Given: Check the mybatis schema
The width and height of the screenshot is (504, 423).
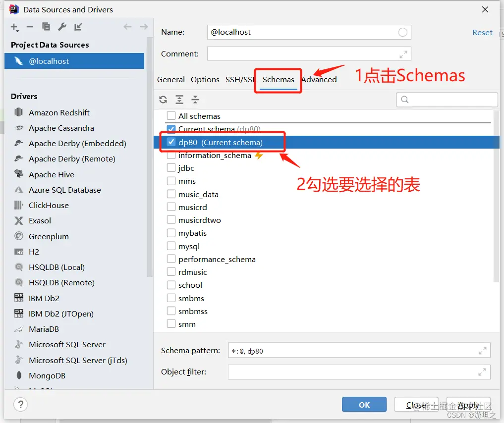Looking at the screenshot, I should (171, 233).
